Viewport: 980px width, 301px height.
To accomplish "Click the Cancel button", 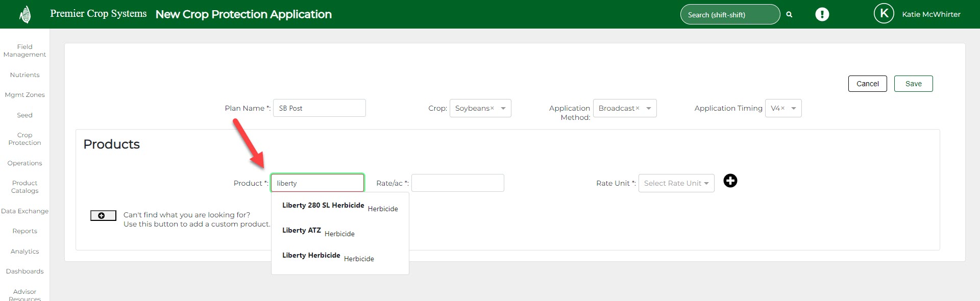I will click(867, 84).
